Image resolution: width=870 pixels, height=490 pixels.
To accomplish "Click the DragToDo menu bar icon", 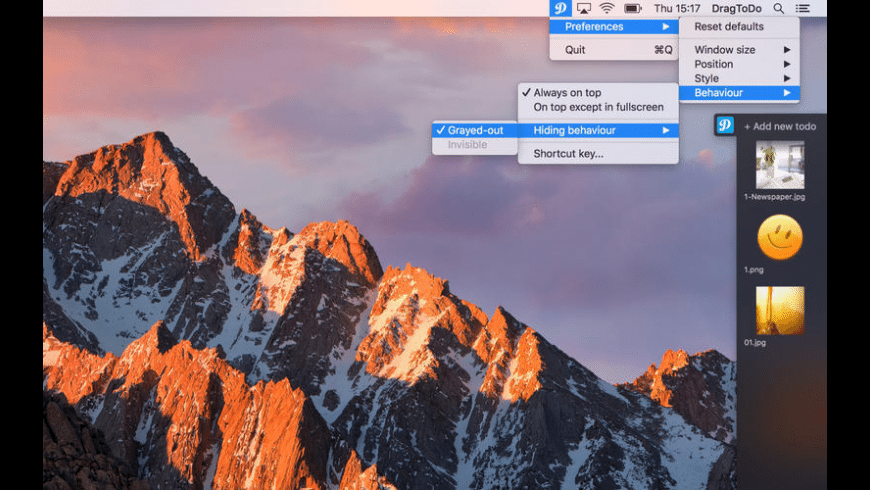I will [560, 8].
